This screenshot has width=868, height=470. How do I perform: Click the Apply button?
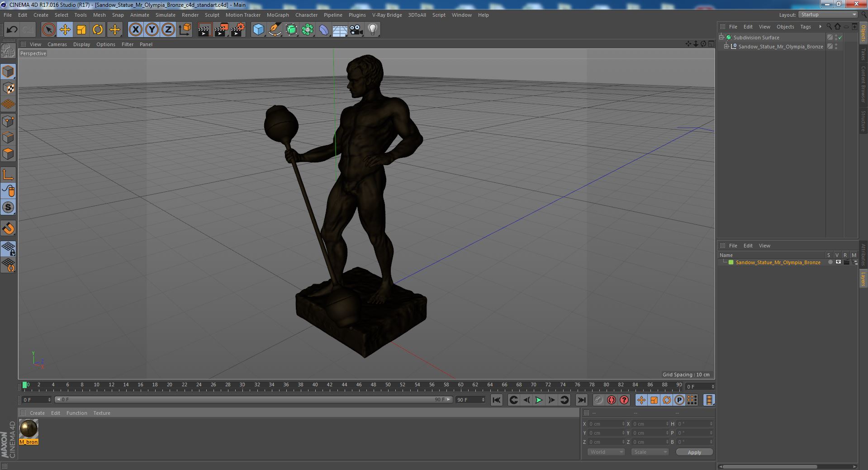click(x=694, y=452)
